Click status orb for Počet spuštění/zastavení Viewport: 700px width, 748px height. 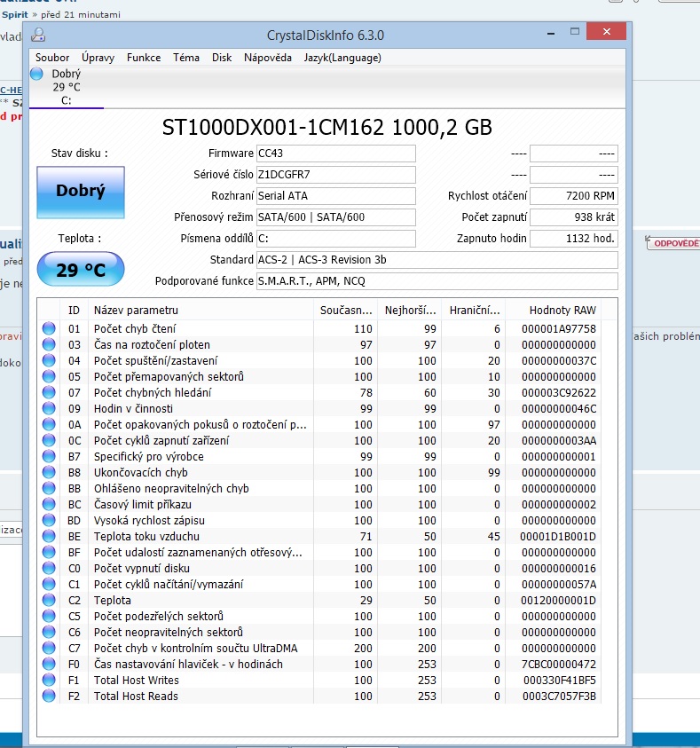tap(49, 360)
